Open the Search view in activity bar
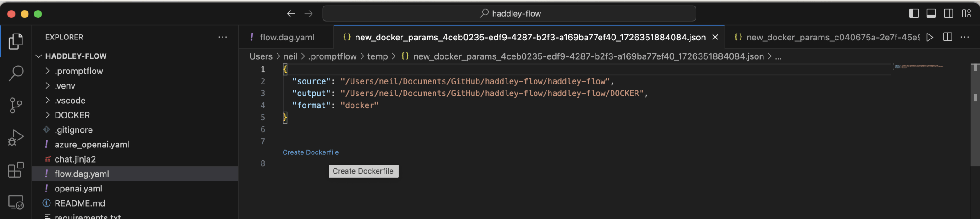The height and width of the screenshot is (219, 980). click(x=16, y=73)
